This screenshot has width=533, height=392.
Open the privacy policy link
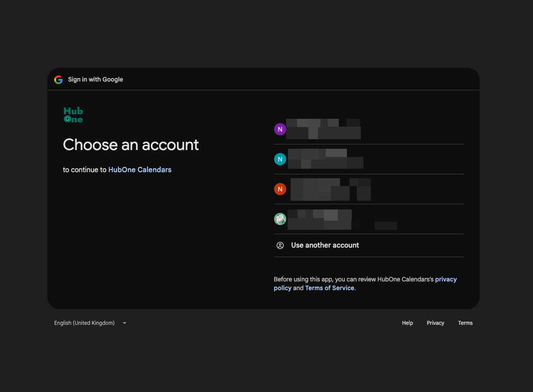point(445,279)
